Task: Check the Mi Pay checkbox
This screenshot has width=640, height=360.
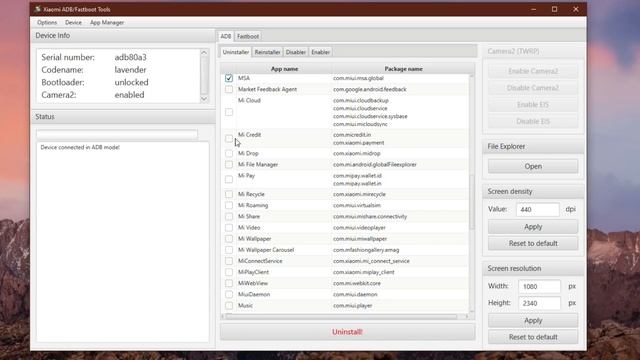Action: tap(229, 179)
